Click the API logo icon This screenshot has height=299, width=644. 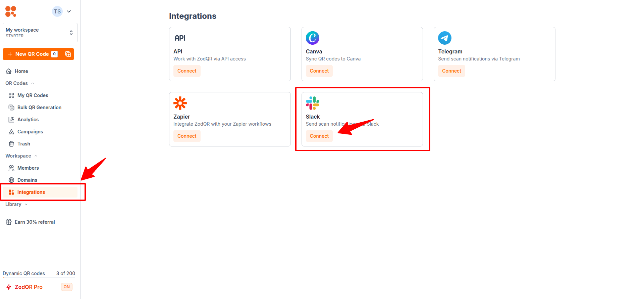(x=180, y=38)
